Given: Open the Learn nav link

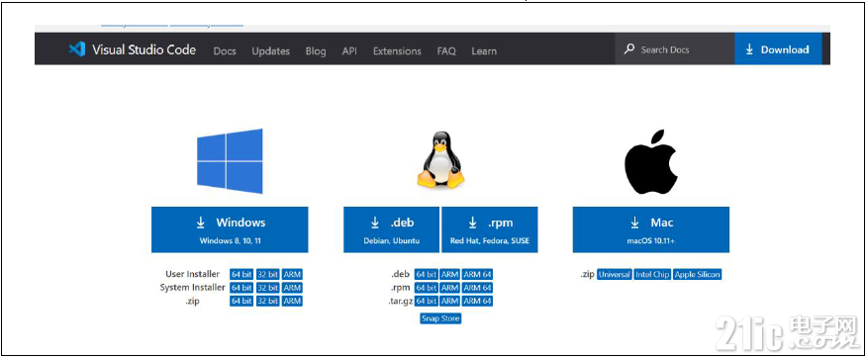Looking at the screenshot, I should (484, 50).
